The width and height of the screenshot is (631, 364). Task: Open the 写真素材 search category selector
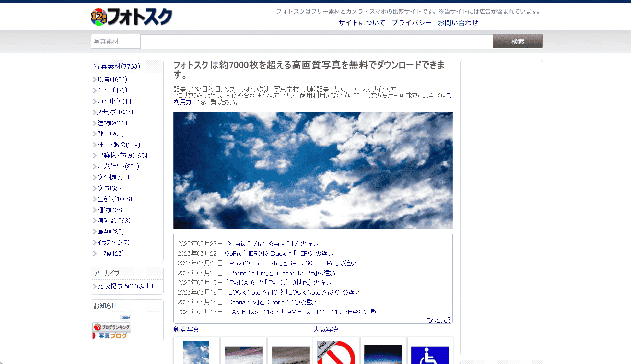click(x=115, y=41)
